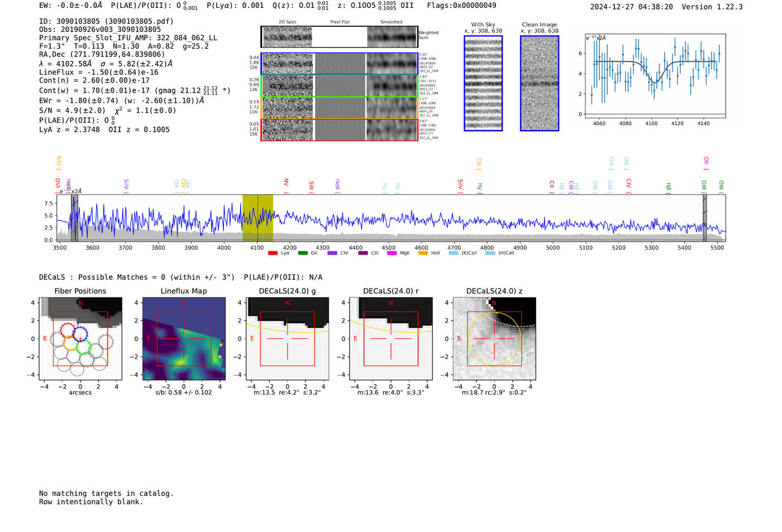Click the '2D Spec' column header
Screen dimensions: 782x532
pyautogui.click(x=288, y=22)
